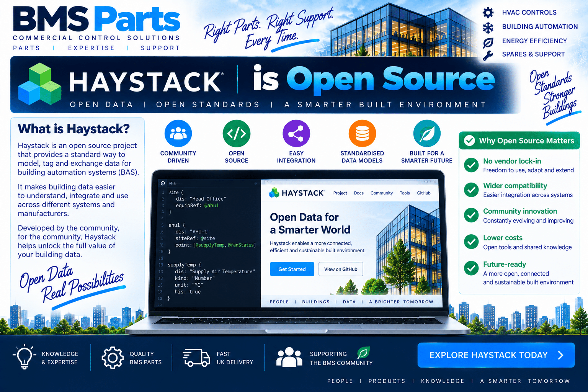Click the Community innovation heading

(x=520, y=211)
